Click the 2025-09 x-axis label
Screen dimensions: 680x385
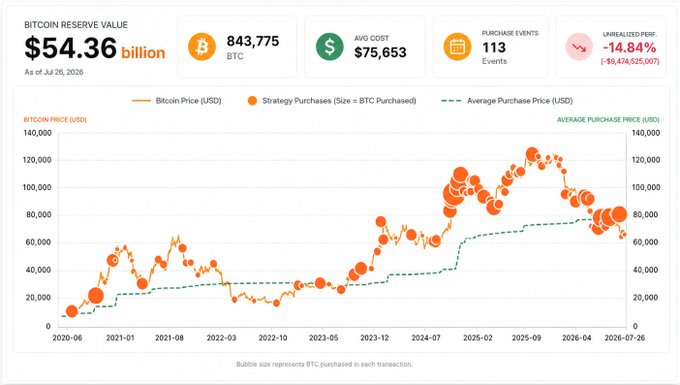click(526, 338)
